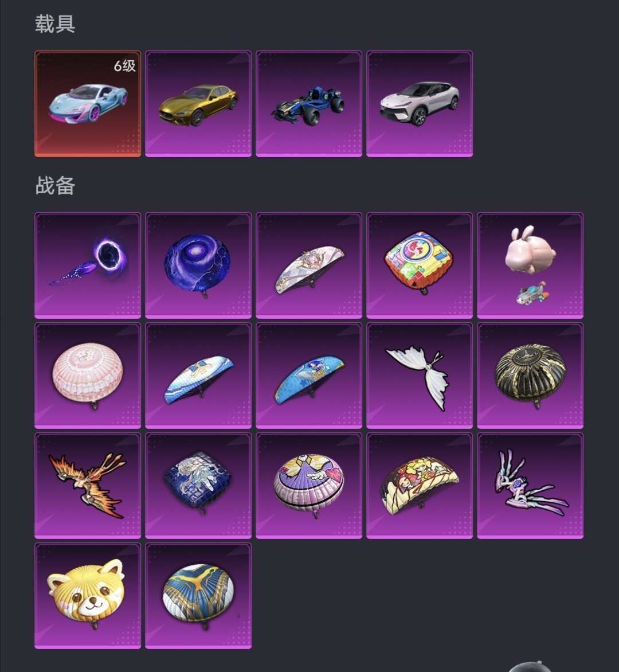
Task: Select the level 6 light-blue sports car
Action: pos(87,104)
